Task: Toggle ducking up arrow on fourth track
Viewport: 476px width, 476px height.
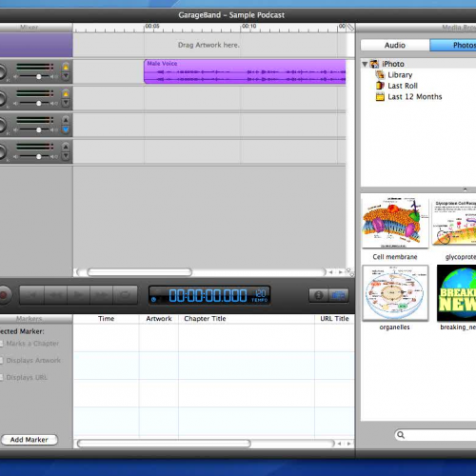Action: tap(66, 147)
